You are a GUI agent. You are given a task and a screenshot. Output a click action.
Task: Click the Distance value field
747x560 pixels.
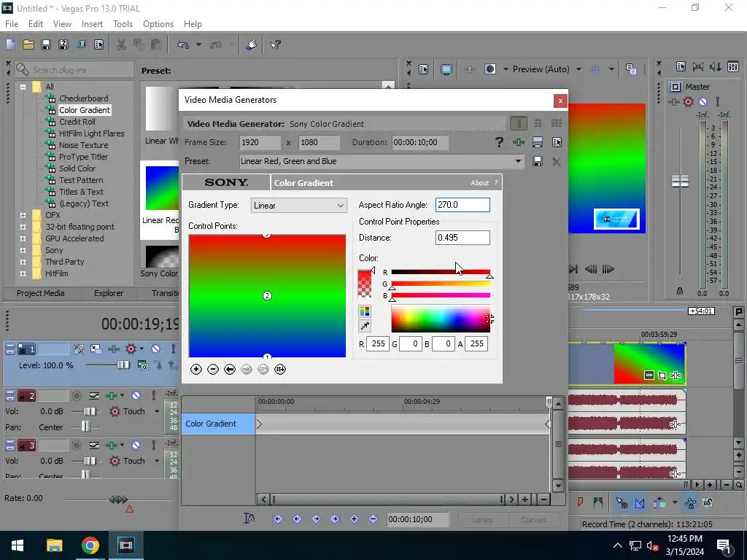click(462, 238)
